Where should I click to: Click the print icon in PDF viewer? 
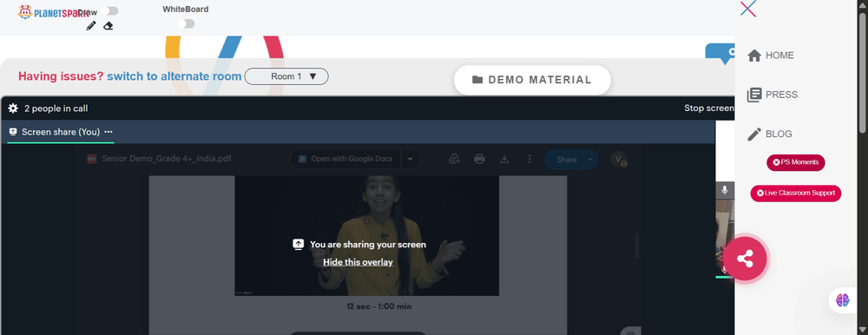(479, 160)
